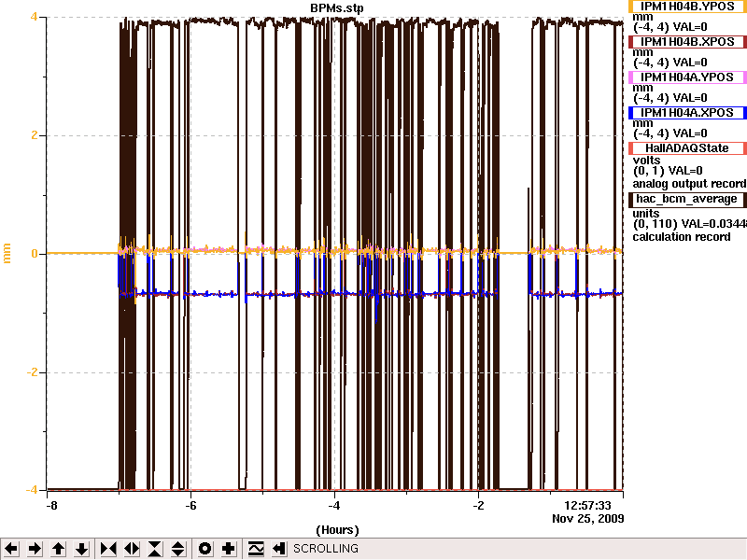Click the circle auto-scale icon
The image size is (747, 560).
click(x=204, y=549)
